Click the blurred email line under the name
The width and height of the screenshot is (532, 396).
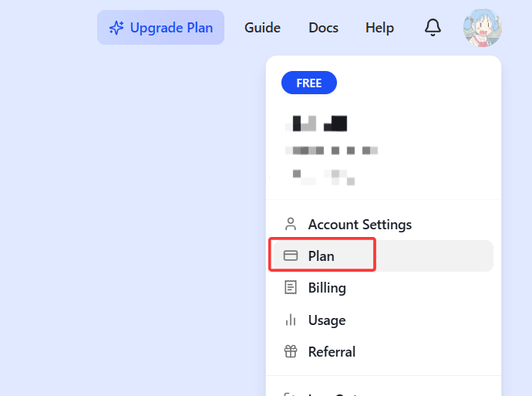pos(332,151)
